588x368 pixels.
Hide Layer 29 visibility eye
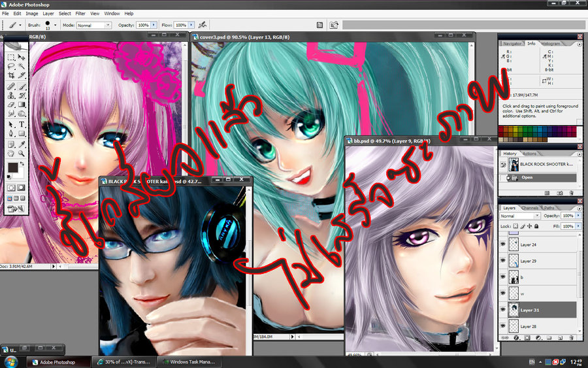(503, 261)
